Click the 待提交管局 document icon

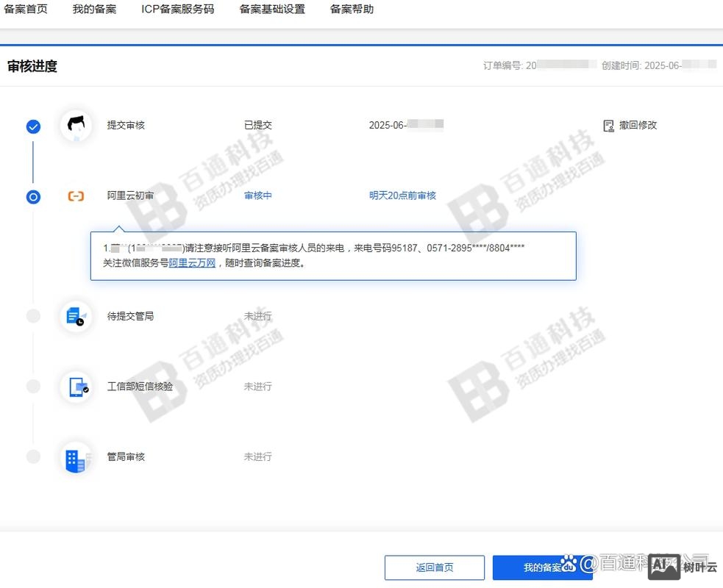point(76,315)
